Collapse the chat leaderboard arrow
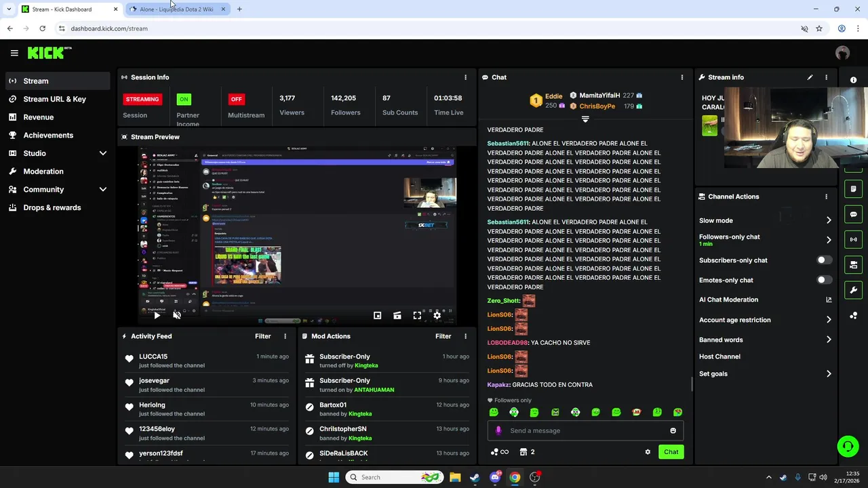 tap(585, 119)
